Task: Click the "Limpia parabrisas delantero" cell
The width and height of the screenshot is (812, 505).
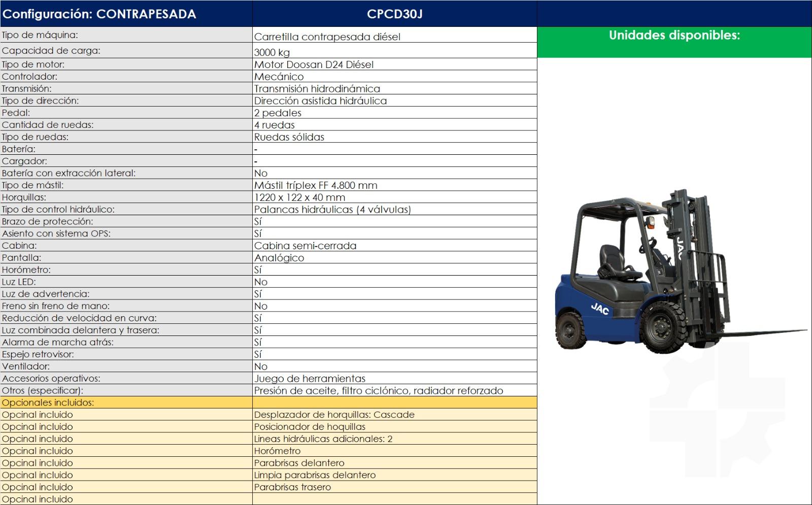Action: (315, 475)
